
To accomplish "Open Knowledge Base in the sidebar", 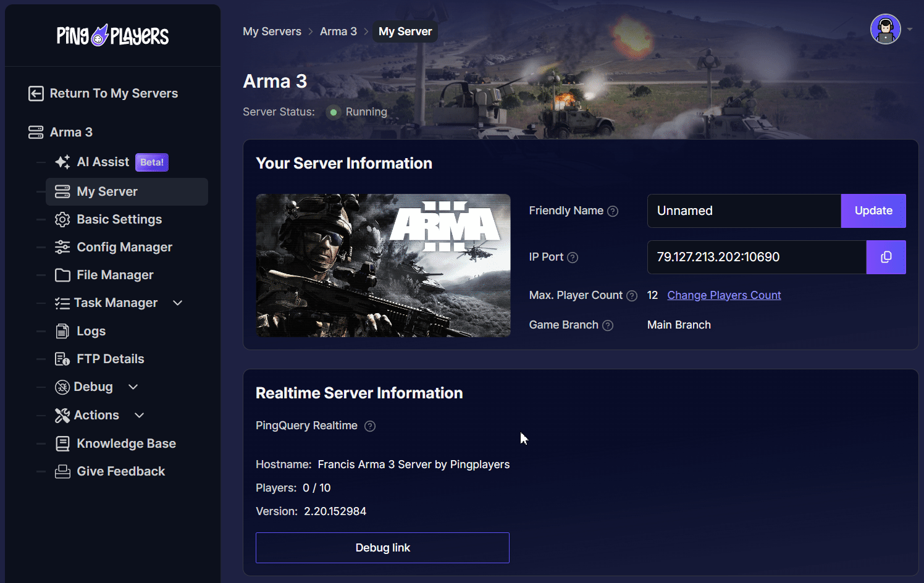I will click(126, 443).
